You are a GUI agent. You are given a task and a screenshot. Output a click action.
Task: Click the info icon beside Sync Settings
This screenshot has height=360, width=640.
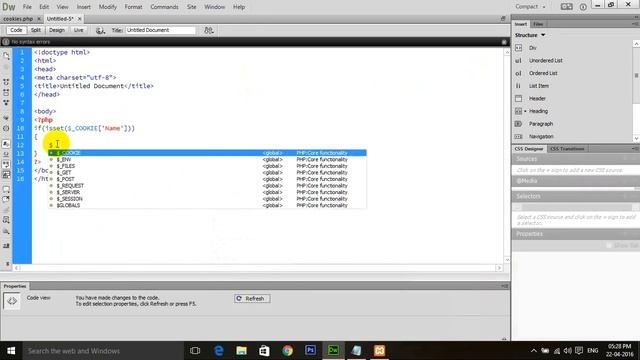[583, 7]
